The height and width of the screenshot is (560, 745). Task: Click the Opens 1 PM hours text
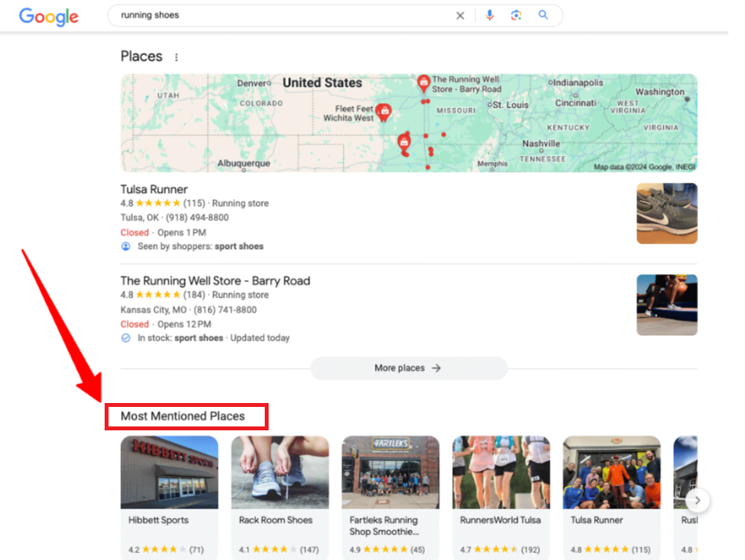181,233
